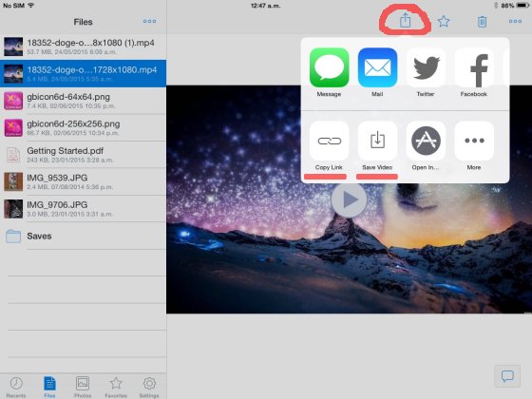Open the Saves folder
Viewport: 532px width, 399px height.
click(x=84, y=236)
